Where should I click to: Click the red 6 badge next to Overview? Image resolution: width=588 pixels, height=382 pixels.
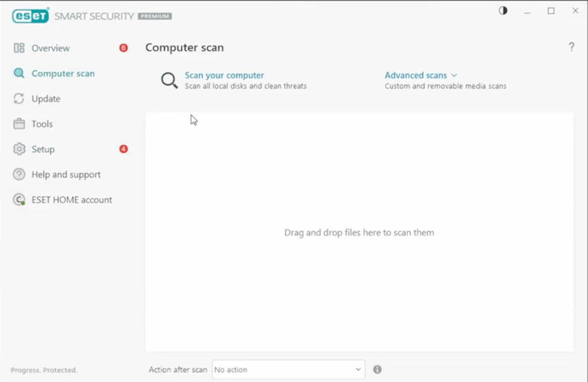[123, 48]
